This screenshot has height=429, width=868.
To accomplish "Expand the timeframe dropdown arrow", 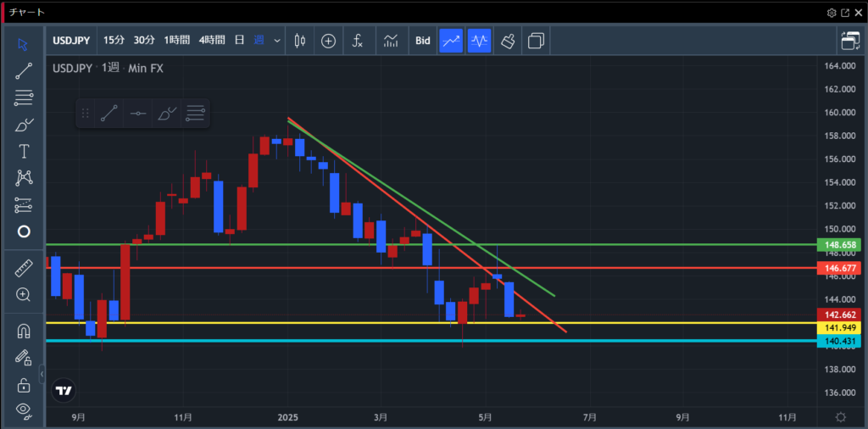I will tap(277, 41).
